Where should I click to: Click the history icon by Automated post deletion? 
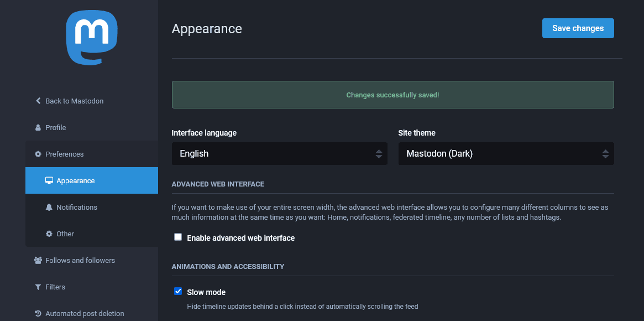38,313
